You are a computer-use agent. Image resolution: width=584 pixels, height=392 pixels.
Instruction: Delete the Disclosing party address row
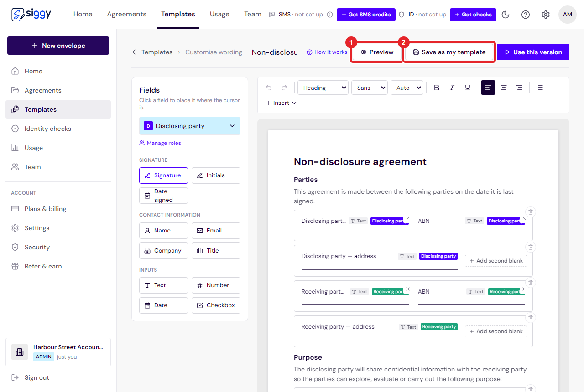coord(531,247)
